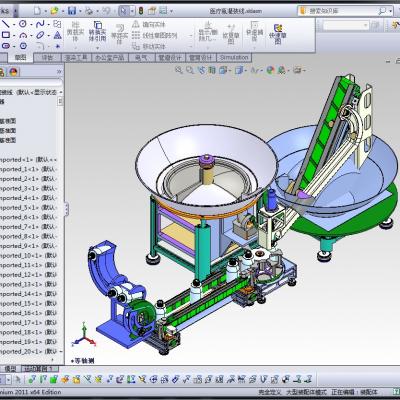This screenshot has height=400, width=400.
Task: Select the Line sketch tool
Action: (x=6, y=24)
